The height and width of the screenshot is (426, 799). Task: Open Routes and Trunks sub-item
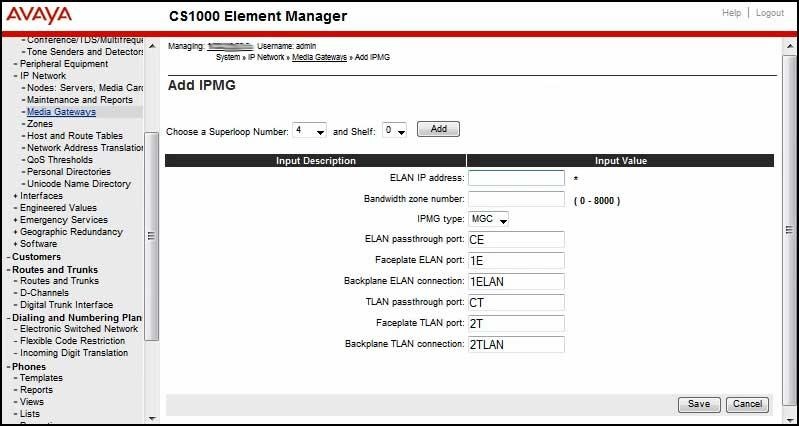[59, 281]
